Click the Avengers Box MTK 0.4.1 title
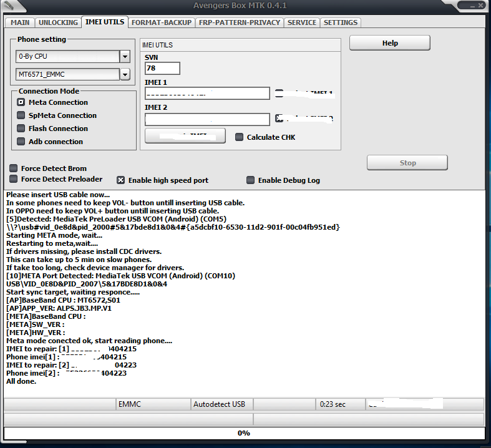The width and height of the screenshot is (491, 448). tap(240, 6)
